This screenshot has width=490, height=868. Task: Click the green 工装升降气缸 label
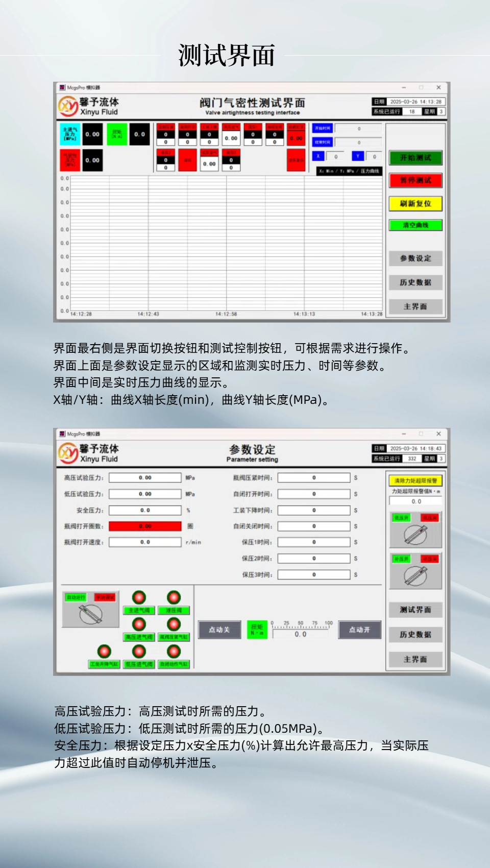point(104,664)
